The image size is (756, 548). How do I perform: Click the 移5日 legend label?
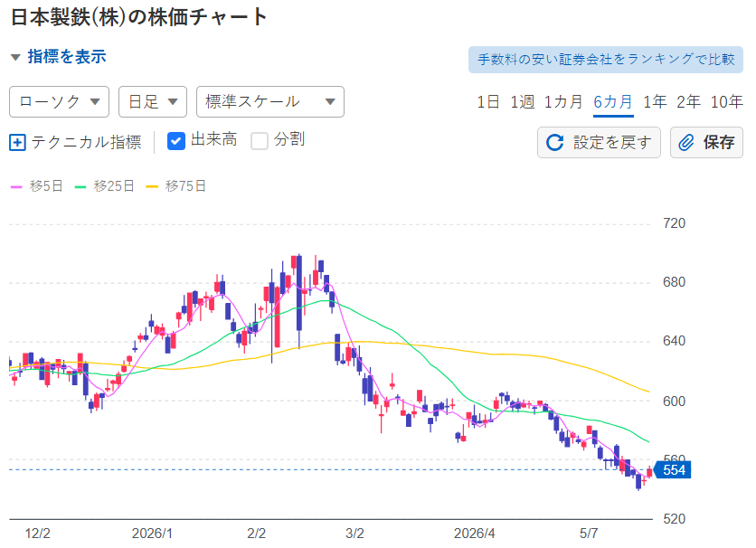(x=46, y=186)
